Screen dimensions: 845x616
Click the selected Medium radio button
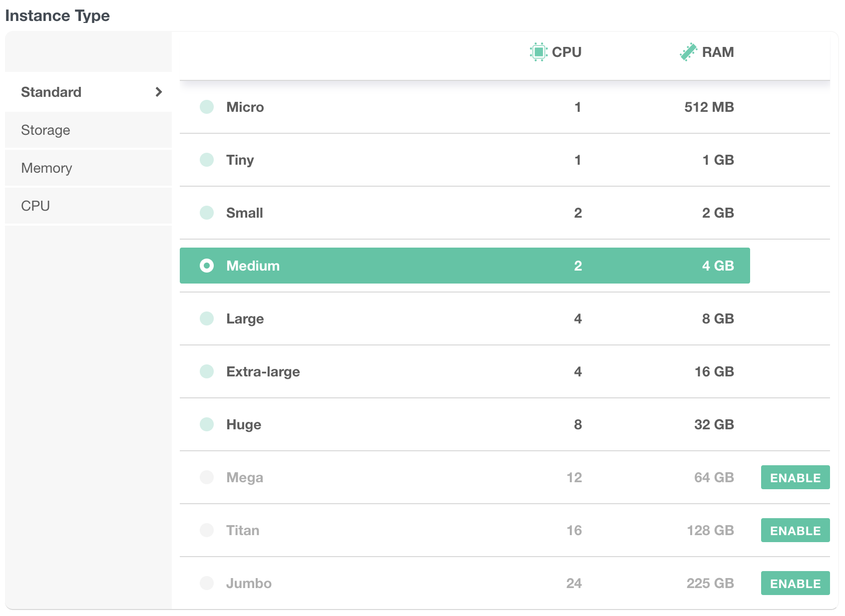click(x=206, y=266)
